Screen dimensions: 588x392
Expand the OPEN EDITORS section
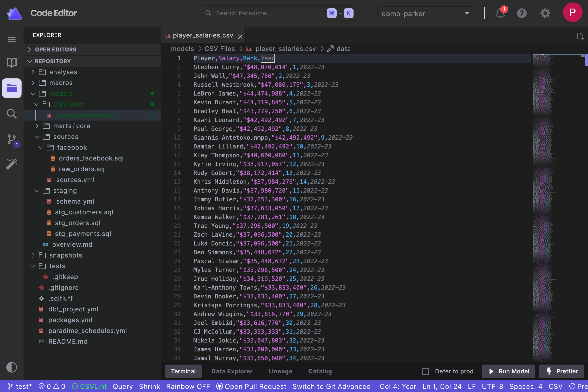tap(92, 49)
